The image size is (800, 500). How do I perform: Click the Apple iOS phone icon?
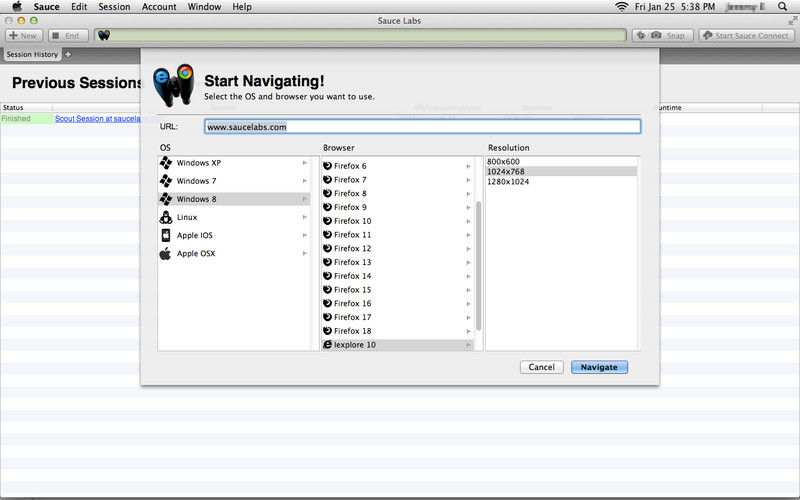coord(166,235)
